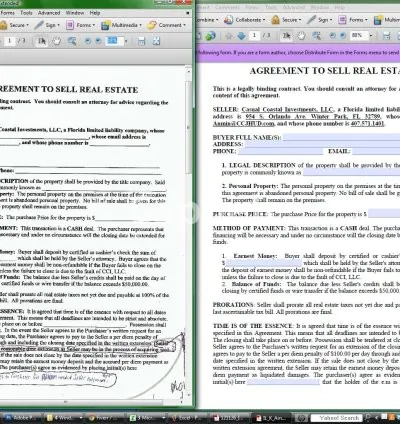This screenshot has width=400, height=424.
Task: Click the scrolling pages icon in right window
Action: [x=386, y=36]
